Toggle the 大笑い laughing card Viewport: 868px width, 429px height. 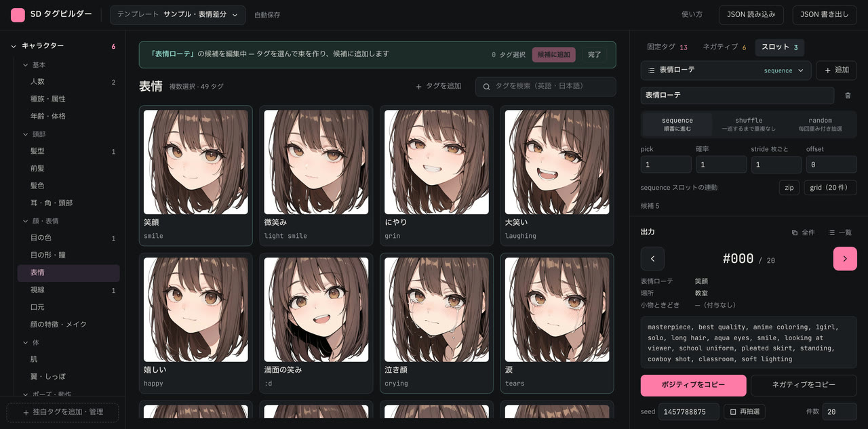[557, 176]
